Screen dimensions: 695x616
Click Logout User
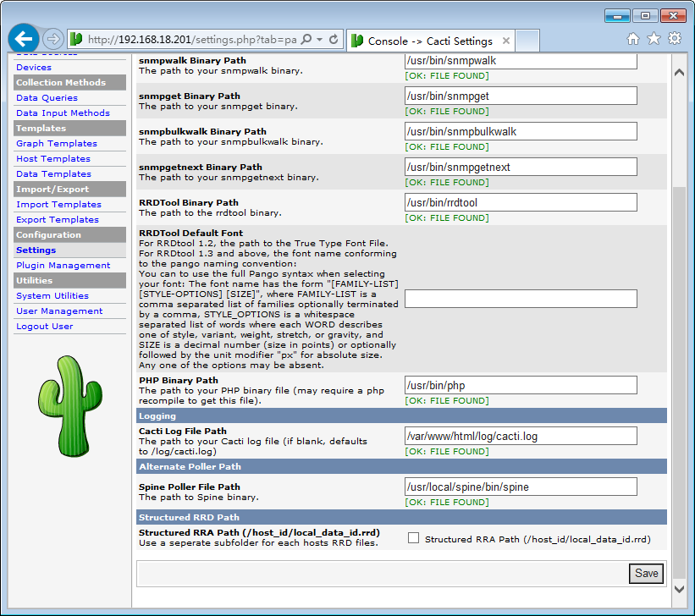pos(45,327)
